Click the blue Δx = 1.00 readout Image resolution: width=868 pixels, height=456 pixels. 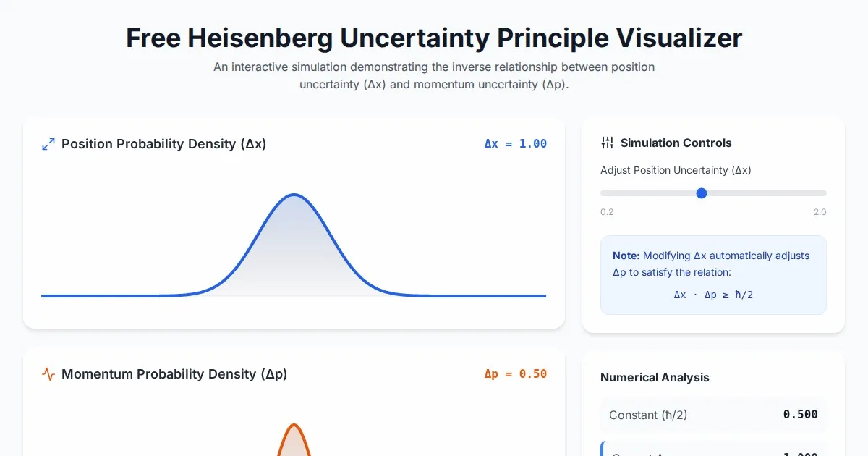pos(515,144)
